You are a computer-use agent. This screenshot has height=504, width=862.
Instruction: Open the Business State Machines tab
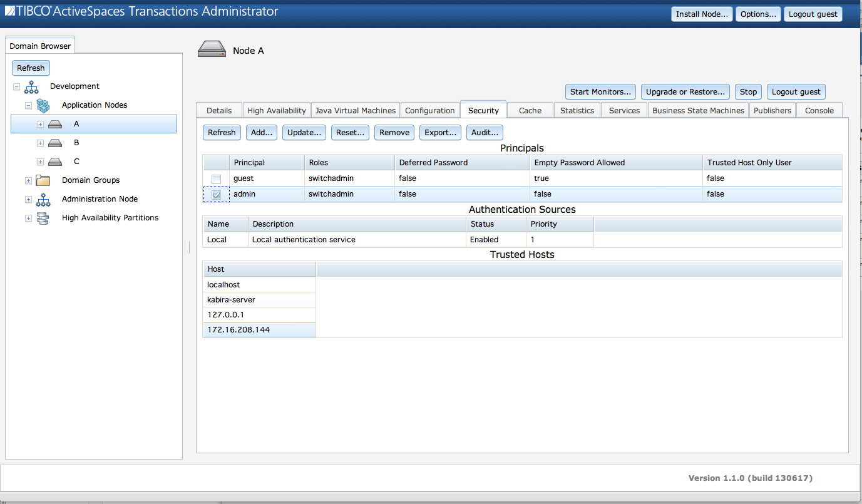698,110
